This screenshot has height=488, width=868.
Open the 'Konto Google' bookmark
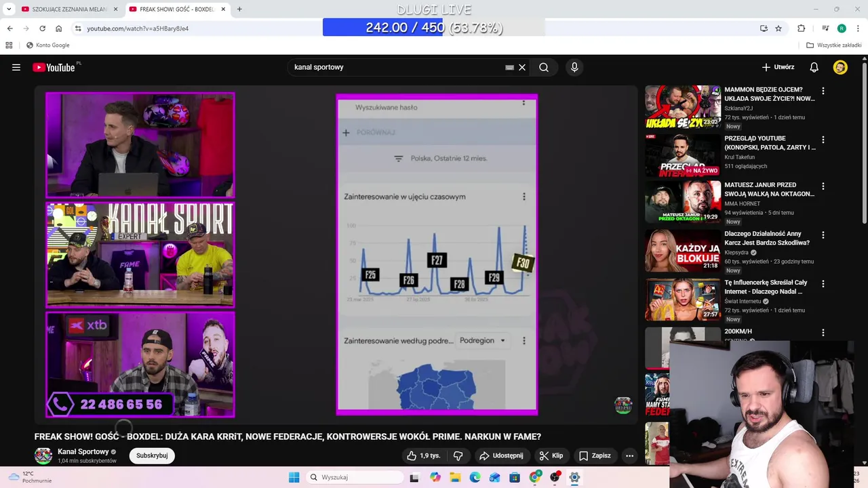tap(47, 45)
